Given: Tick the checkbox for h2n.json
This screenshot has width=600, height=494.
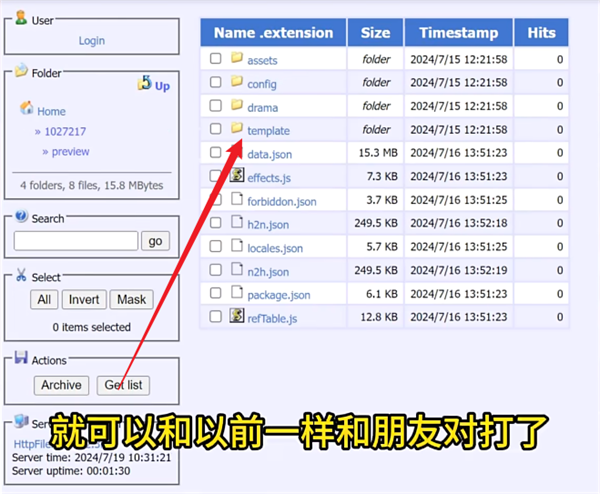Looking at the screenshot, I should pyautogui.click(x=215, y=223).
